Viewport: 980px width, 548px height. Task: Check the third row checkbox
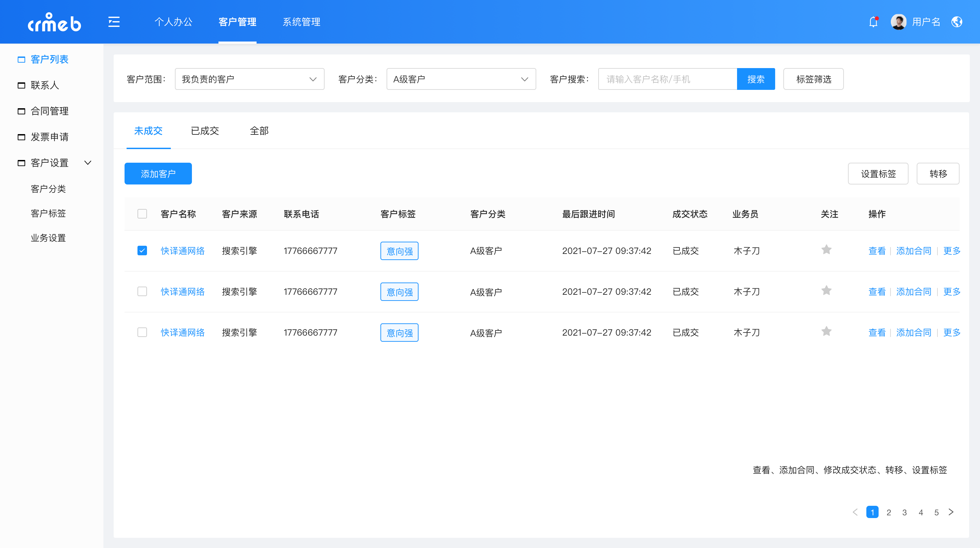coord(142,332)
